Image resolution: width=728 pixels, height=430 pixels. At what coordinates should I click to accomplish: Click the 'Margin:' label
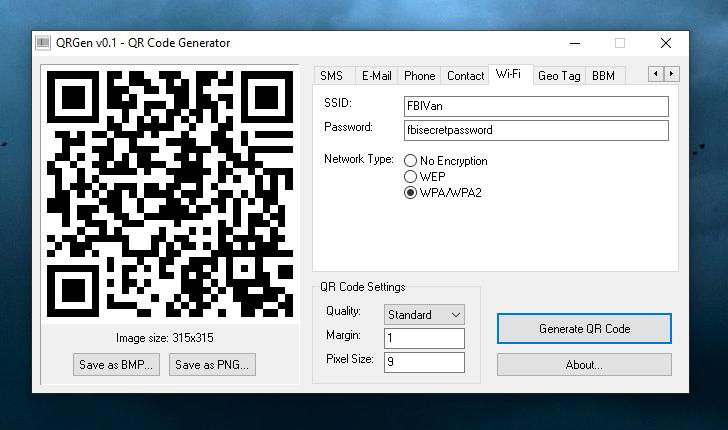(x=343, y=335)
